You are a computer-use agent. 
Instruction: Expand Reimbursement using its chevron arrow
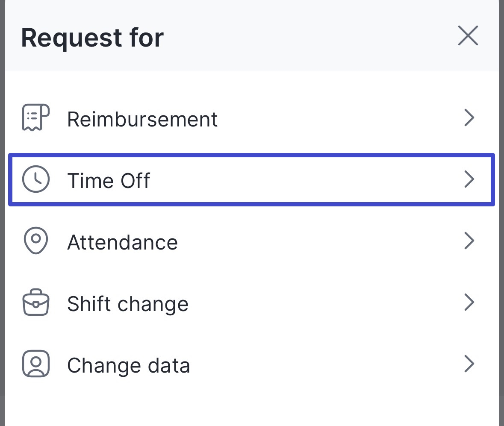469,118
